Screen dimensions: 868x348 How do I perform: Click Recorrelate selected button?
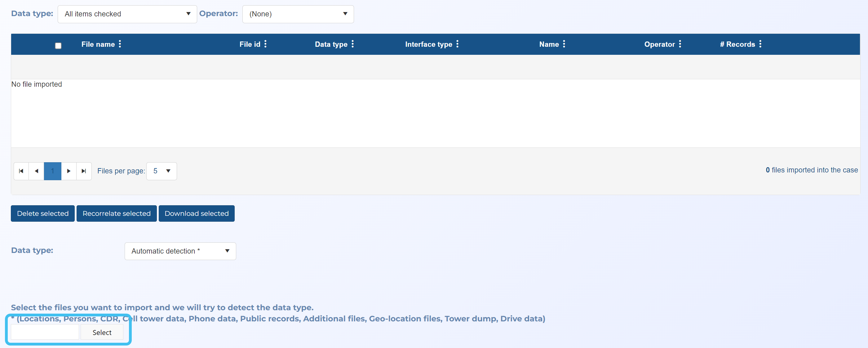[x=117, y=213]
